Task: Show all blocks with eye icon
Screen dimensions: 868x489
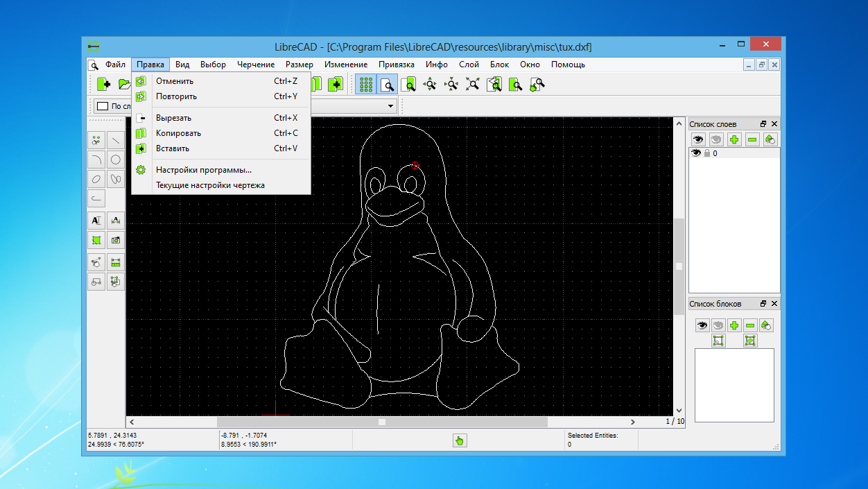Action: [703, 325]
